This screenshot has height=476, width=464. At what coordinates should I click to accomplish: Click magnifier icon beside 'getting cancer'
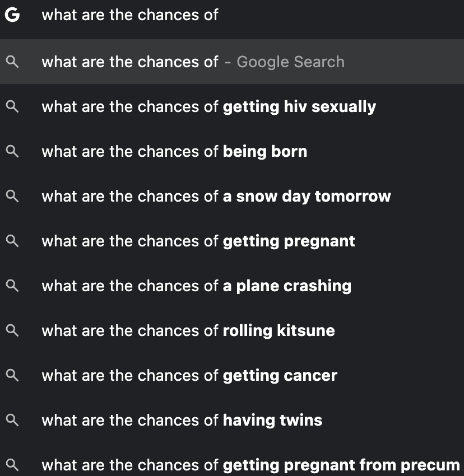click(12, 376)
